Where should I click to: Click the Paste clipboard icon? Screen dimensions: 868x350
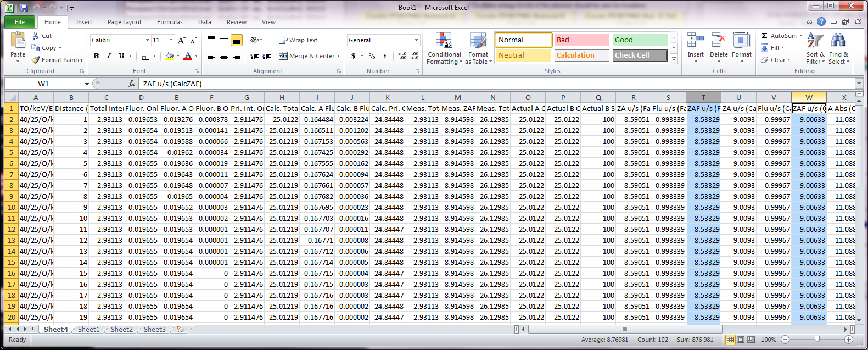pyautogui.click(x=18, y=41)
